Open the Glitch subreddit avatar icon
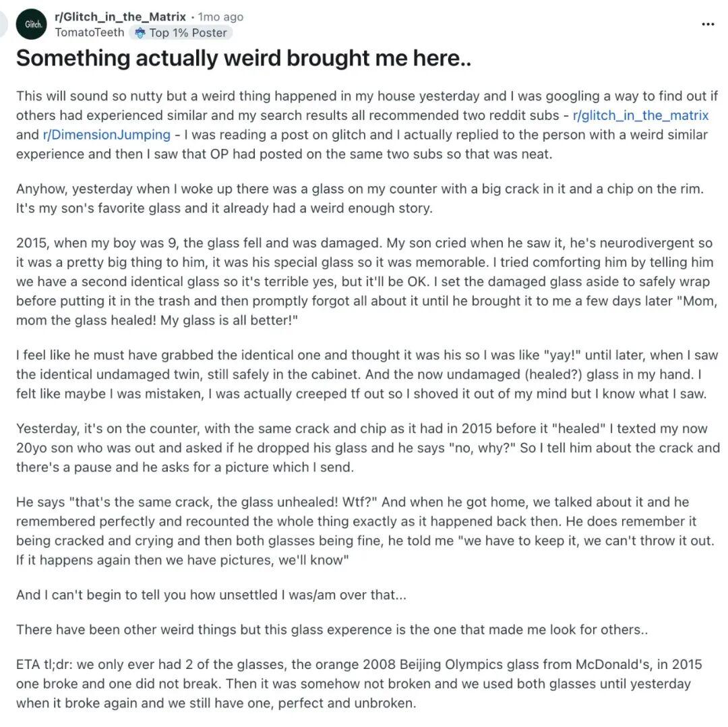This screenshot has height=727, width=728. click(32, 24)
